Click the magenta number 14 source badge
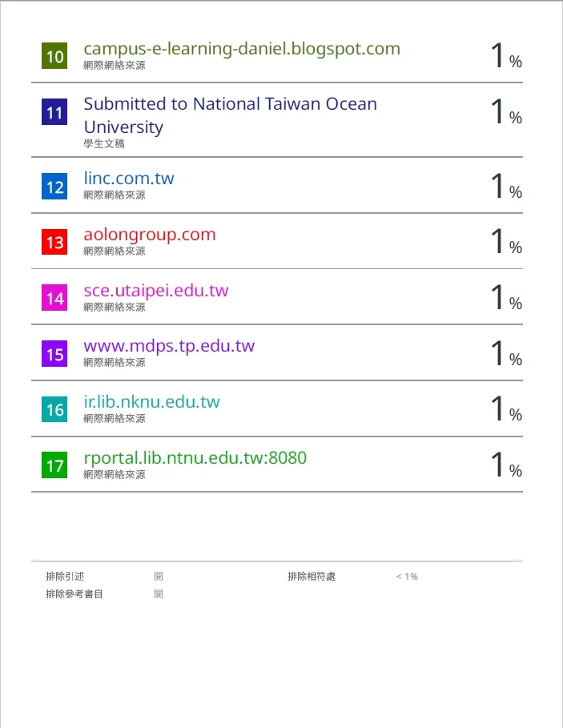Viewport: 563px width, 728px height. click(x=54, y=298)
